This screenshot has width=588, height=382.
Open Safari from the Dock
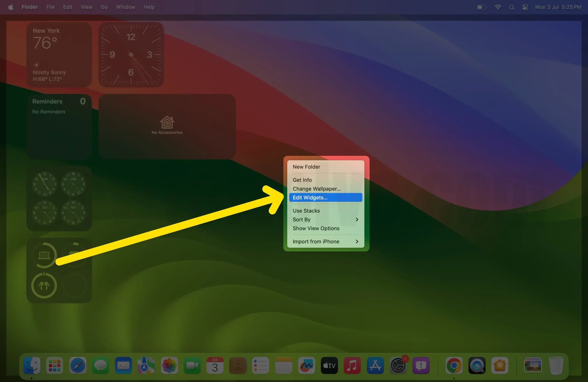click(x=77, y=365)
